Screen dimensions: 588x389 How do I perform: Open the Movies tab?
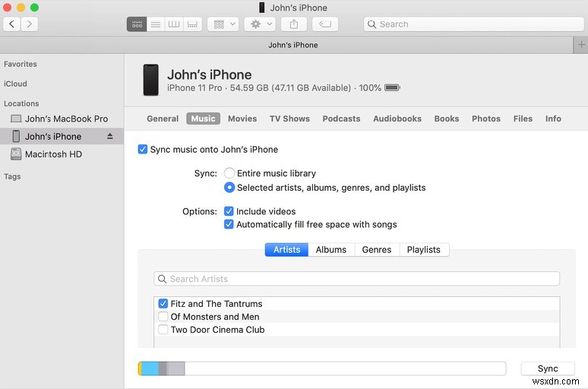242,119
